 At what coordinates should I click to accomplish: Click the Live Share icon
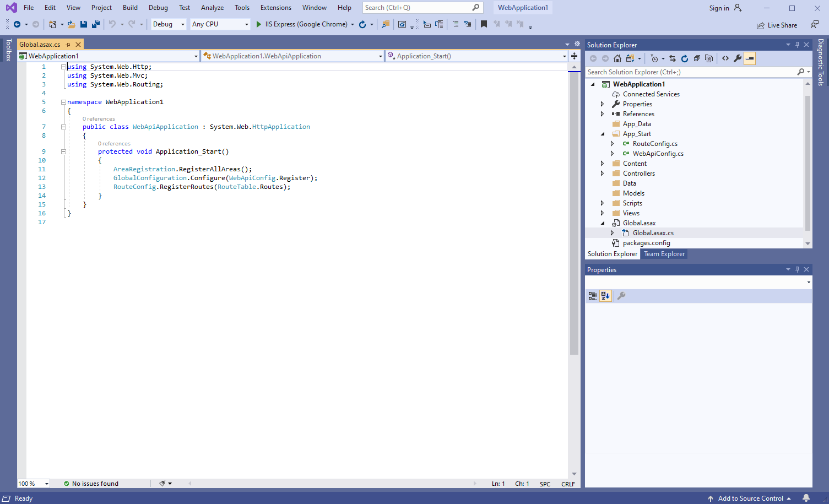coord(760,25)
